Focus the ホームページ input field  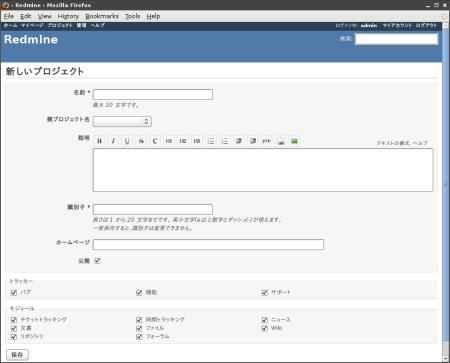click(208, 244)
